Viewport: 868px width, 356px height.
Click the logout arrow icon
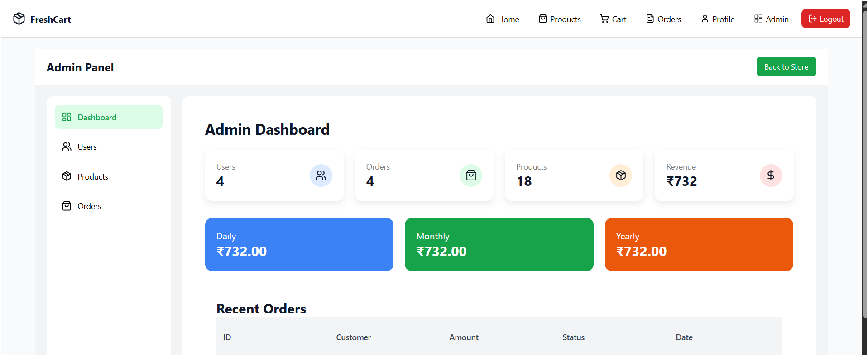[812, 19]
